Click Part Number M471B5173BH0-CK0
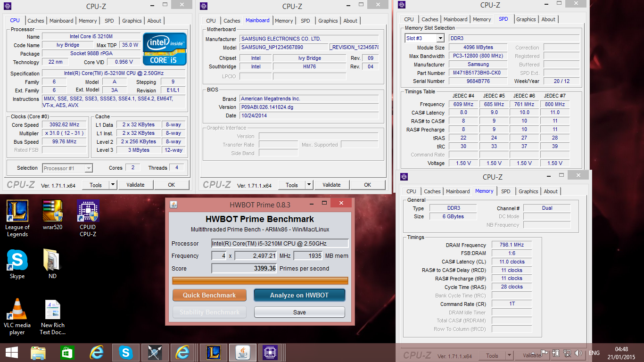644x362 pixels. pos(478,73)
